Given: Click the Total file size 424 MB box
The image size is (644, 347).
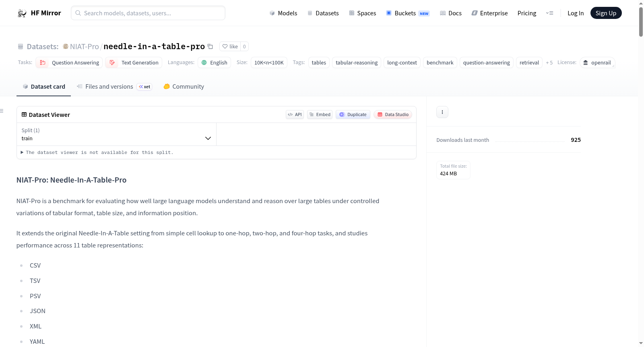Looking at the screenshot, I should pos(453,170).
